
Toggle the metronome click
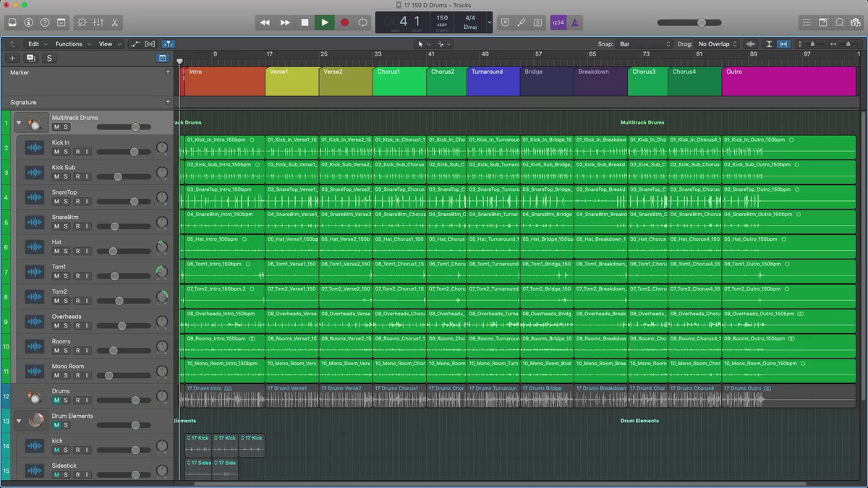click(574, 22)
